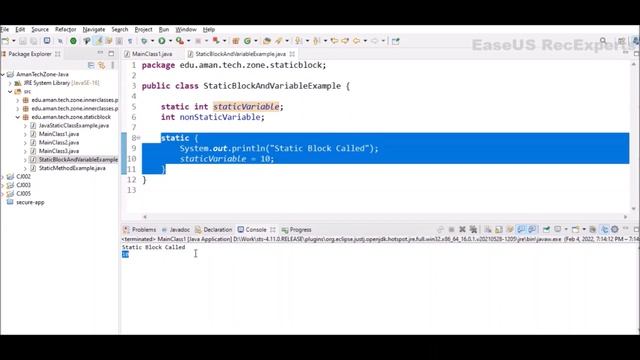Expand the JRE System Library node
Screen dimensions: 640x360
coord(10,83)
